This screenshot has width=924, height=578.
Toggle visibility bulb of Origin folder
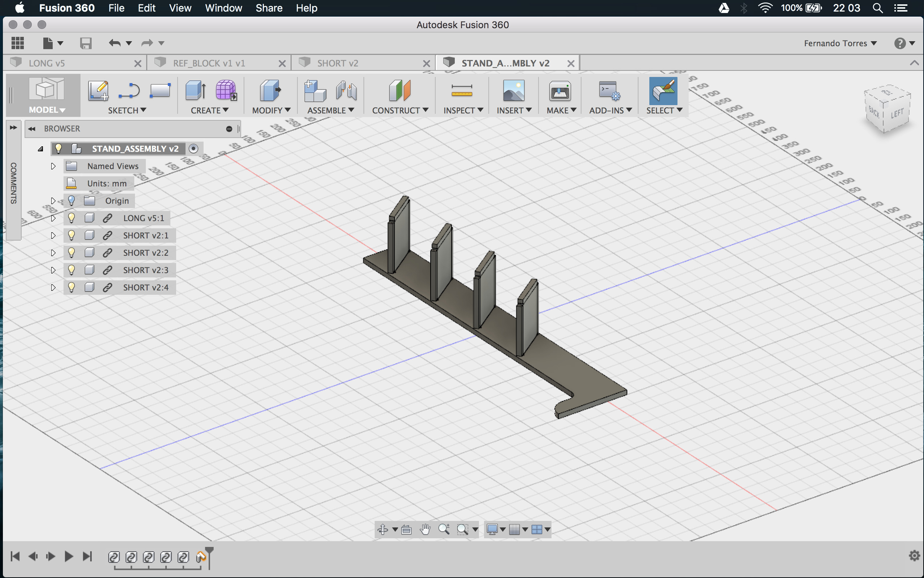(71, 200)
